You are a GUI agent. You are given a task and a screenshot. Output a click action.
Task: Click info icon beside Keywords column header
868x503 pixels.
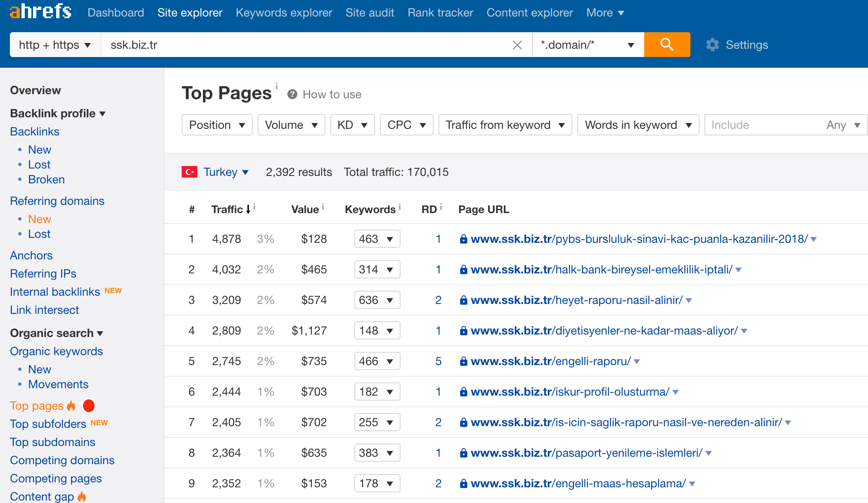(x=400, y=206)
